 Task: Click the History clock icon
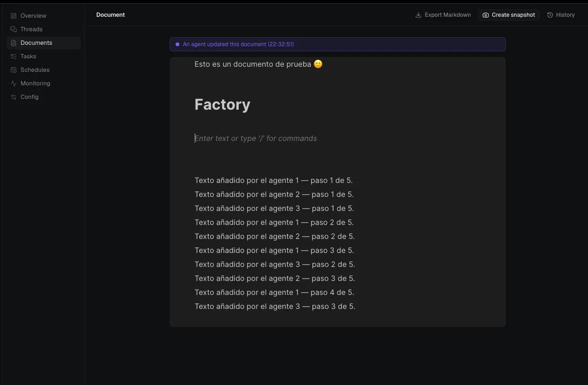550,15
